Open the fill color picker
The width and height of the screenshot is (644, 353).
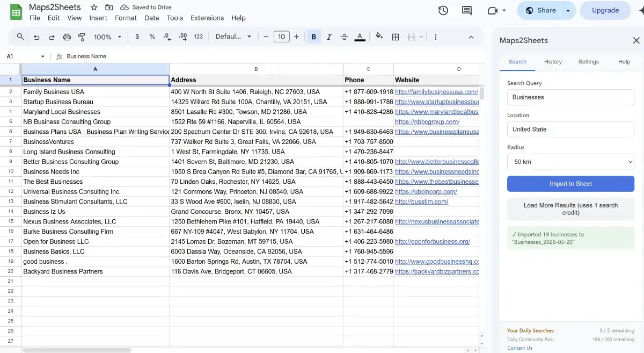379,37
